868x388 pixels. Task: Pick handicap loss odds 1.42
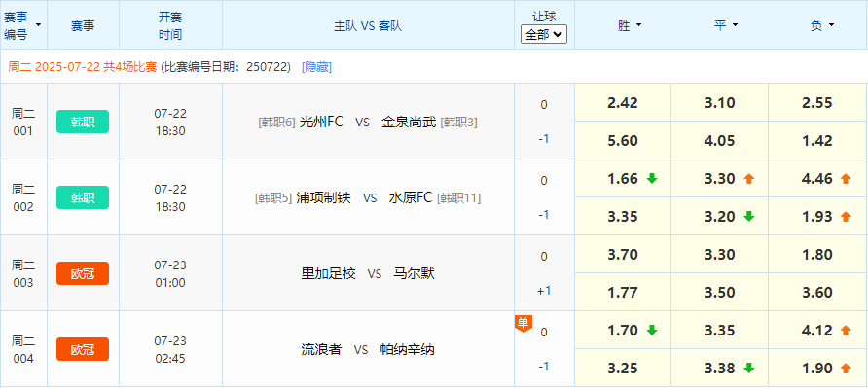pyautogui.click(x=817, y=141)
